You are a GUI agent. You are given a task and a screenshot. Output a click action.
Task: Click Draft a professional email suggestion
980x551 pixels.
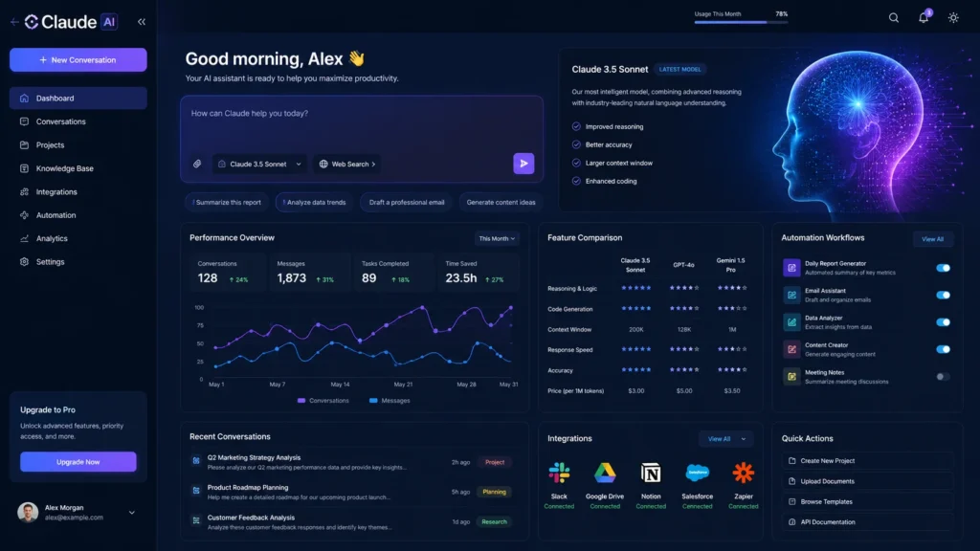(406, 203)
